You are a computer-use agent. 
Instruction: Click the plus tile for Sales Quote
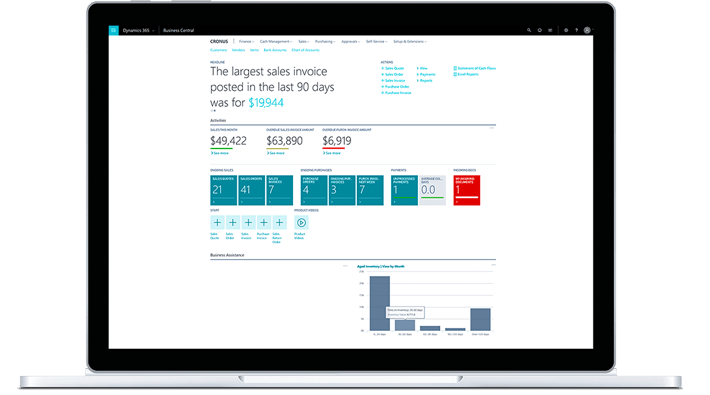[x=217, y=222]
